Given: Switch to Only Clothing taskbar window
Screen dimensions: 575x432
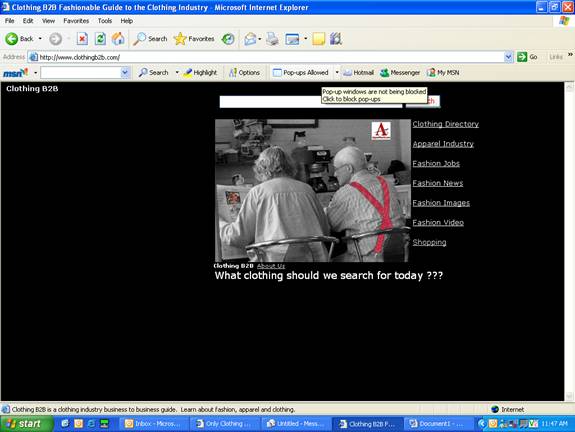Looking at the screenshot, I should (224, 424).
